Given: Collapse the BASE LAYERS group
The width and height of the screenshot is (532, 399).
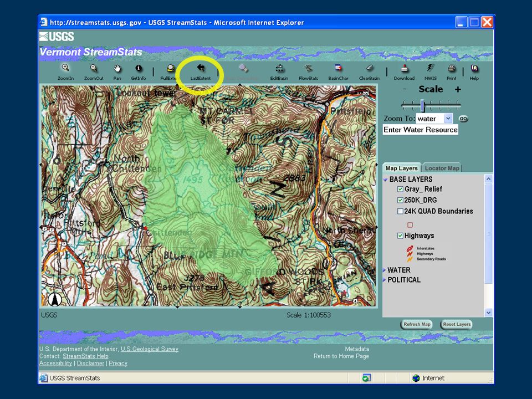Looking at the screenshot, I should pos(386,180).
